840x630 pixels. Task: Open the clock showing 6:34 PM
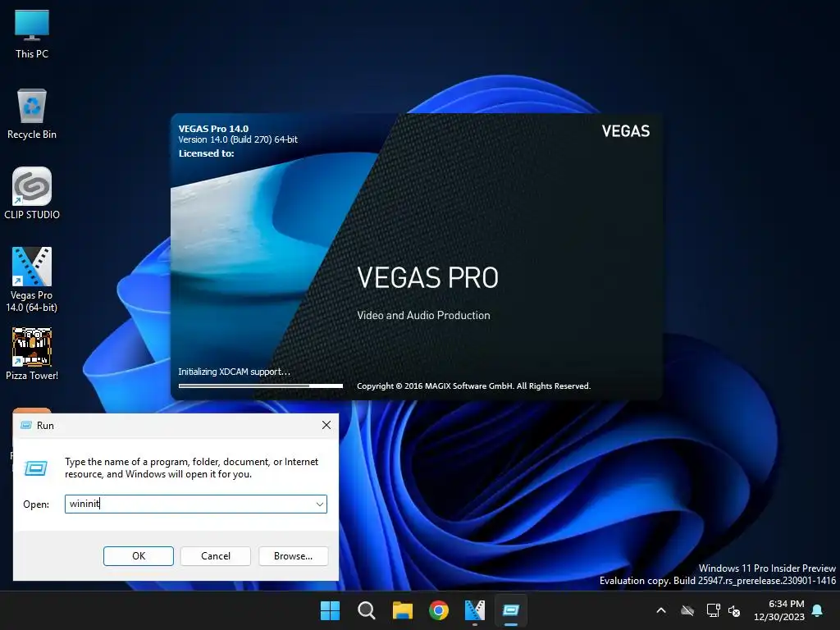tap(779, 610)
